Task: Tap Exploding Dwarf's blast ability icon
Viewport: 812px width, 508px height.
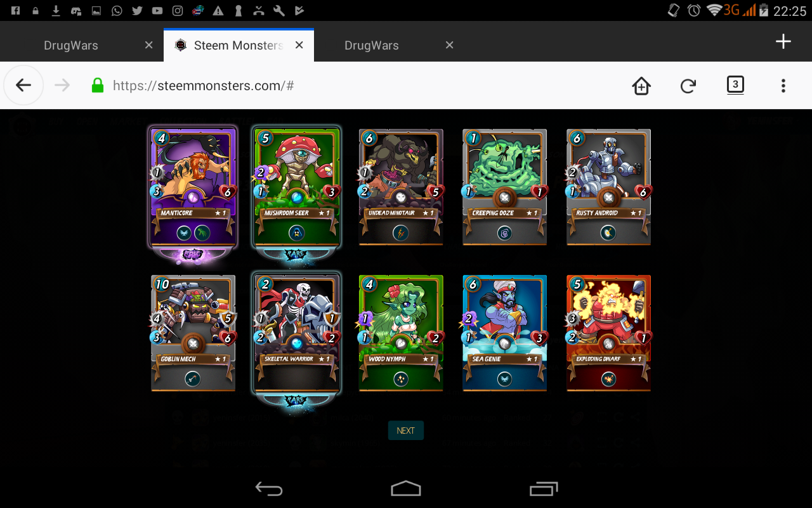Action: point(608,379)
